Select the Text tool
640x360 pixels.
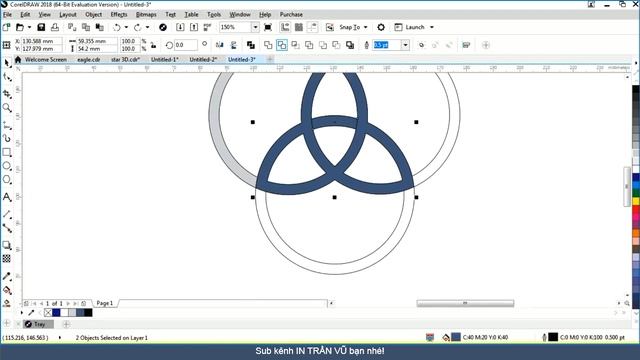point(7,197)
